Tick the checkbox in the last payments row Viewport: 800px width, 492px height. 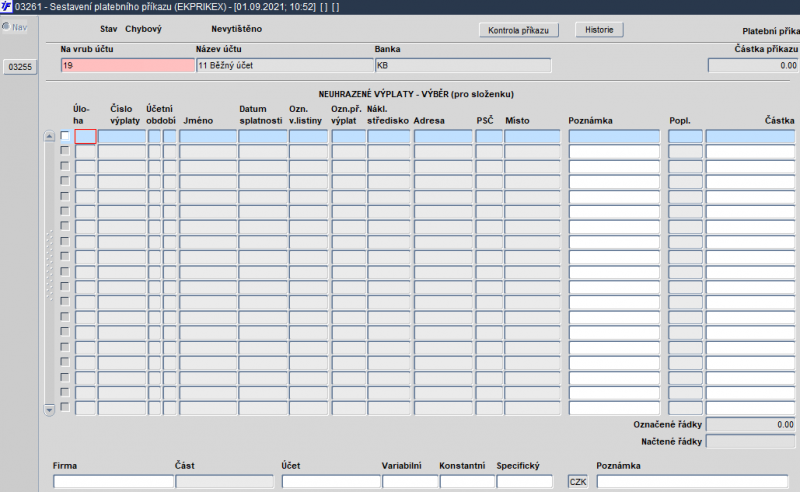(x=65, y=407)
